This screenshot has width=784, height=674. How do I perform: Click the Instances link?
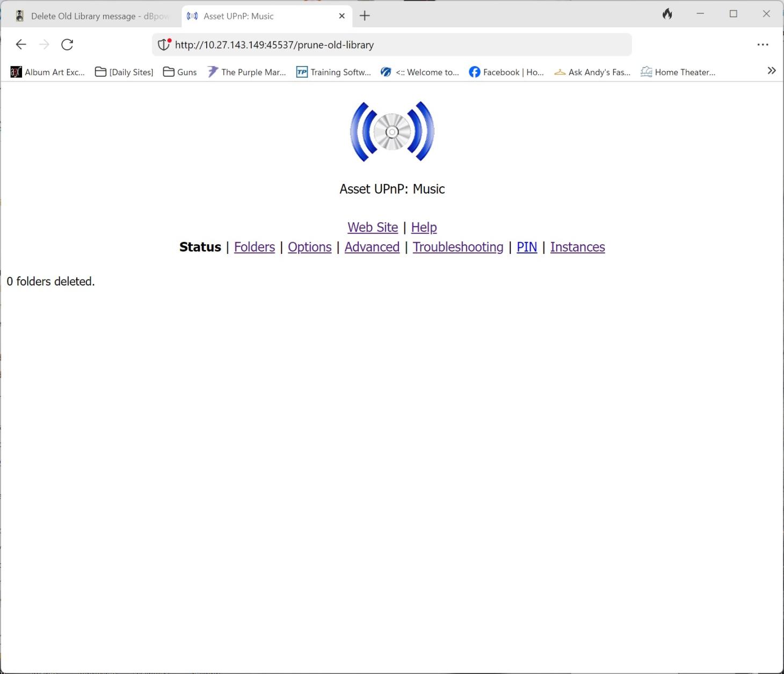pos(577,247)
